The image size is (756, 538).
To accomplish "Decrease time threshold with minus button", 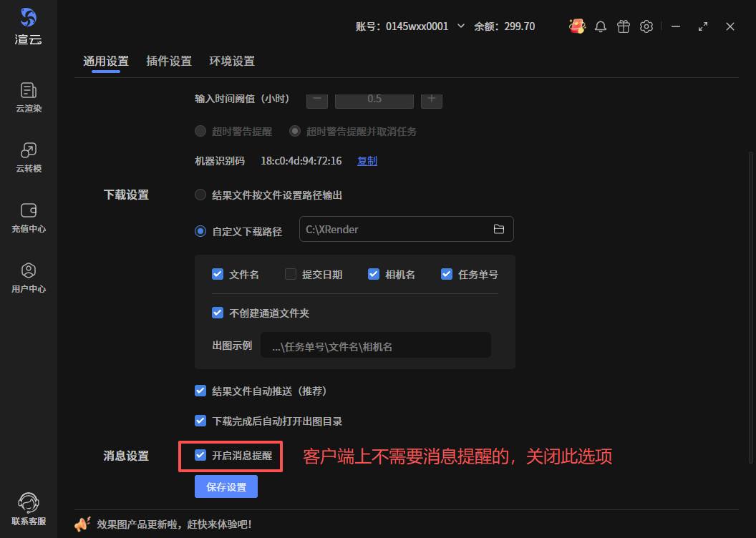I will (x=317, y=99).
